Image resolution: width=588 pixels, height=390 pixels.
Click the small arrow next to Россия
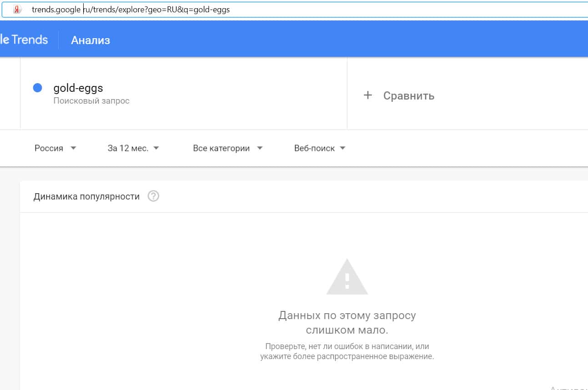coord(74,148)
